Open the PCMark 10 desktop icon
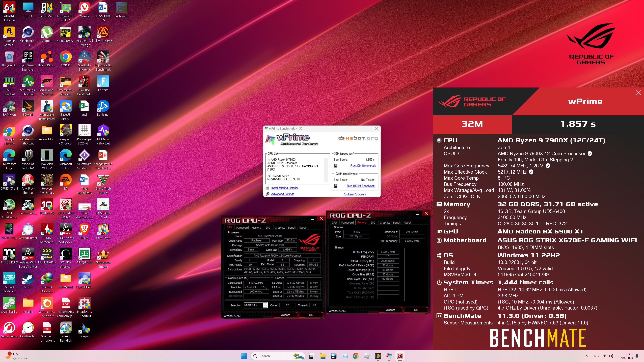This screenshot has height=362, width=644. pyautogui.click(x=47, y=207)
